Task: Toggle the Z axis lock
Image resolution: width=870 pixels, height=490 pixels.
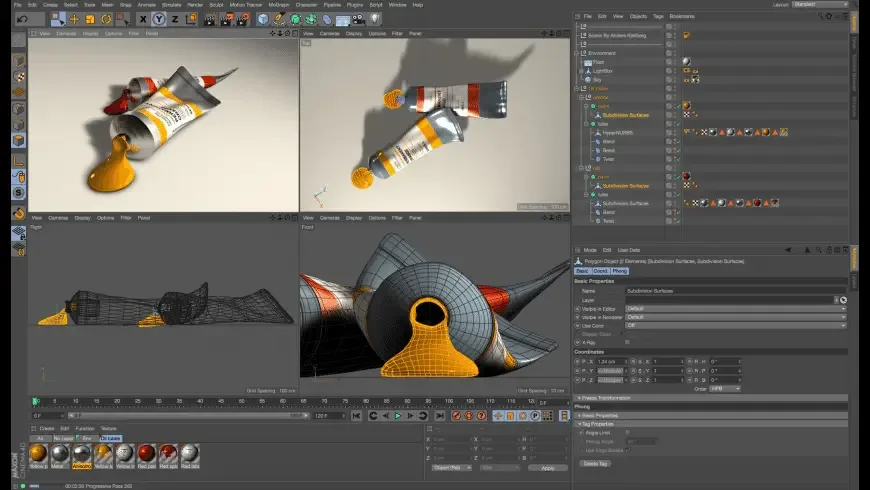Action: coord(175,19)
